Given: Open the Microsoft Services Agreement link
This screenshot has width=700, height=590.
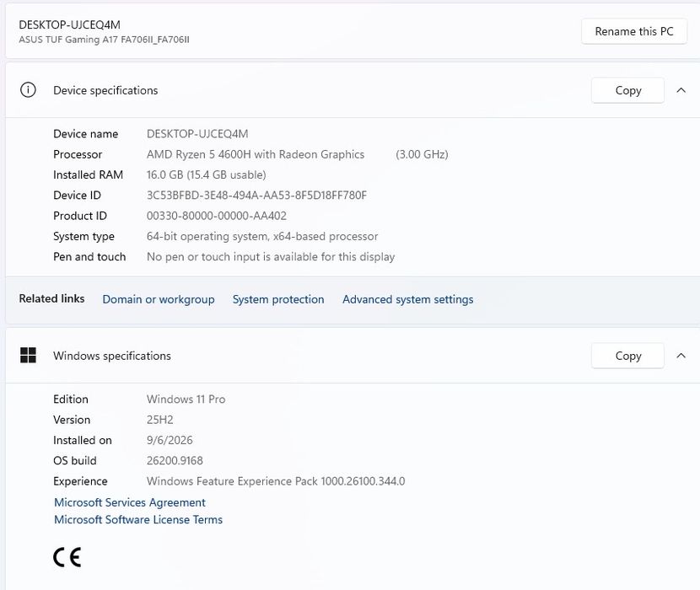Looking at the screenshot, I should pyautogui.click(x=130, y=502).
